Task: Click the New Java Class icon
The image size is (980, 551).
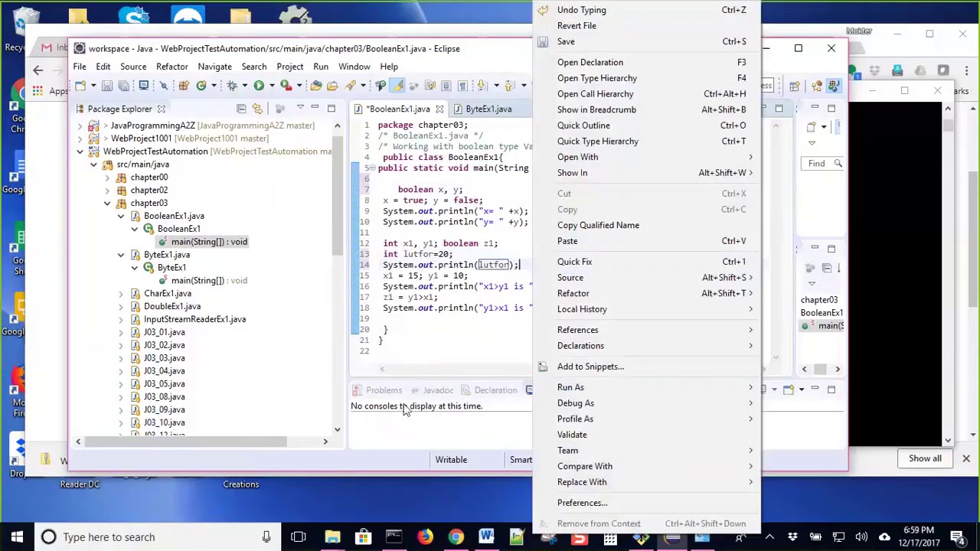Action: pyautogui.click(x=201, y=85)
